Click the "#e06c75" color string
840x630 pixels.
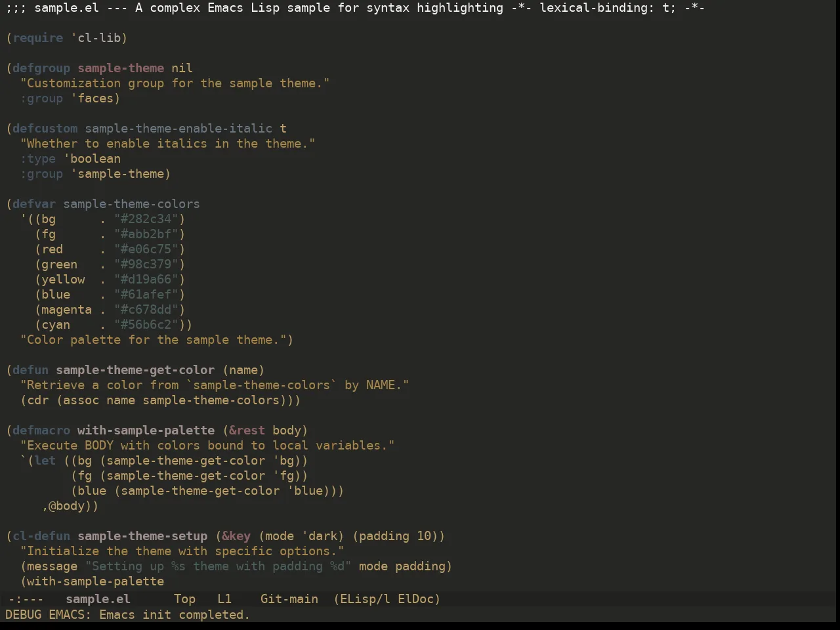coord(146,249)
